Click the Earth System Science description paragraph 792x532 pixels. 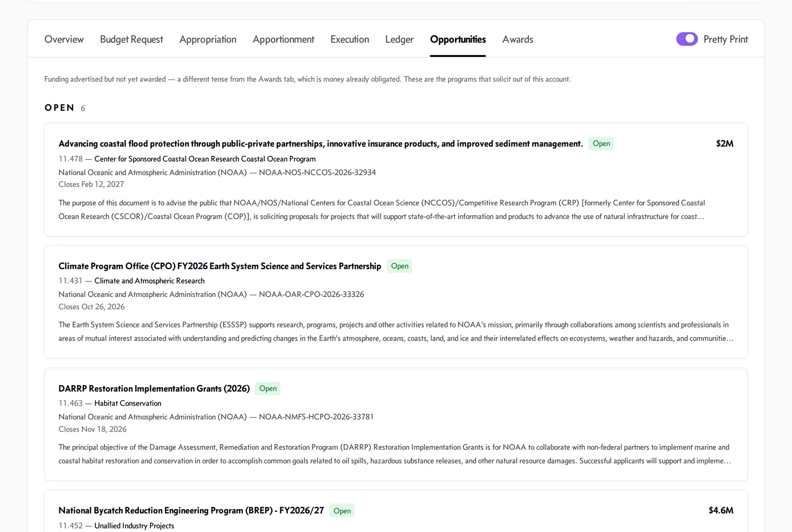tap(396, 332)
